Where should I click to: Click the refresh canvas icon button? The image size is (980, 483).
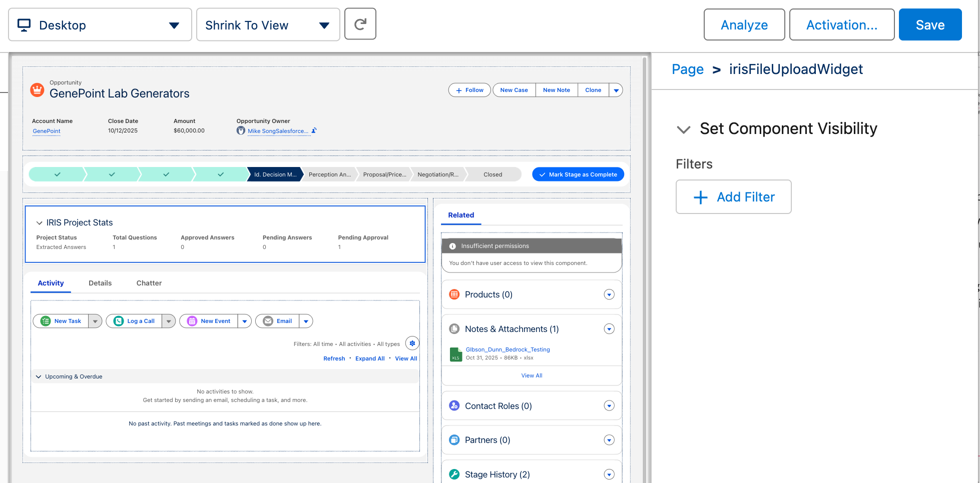(x=360, y=24)
